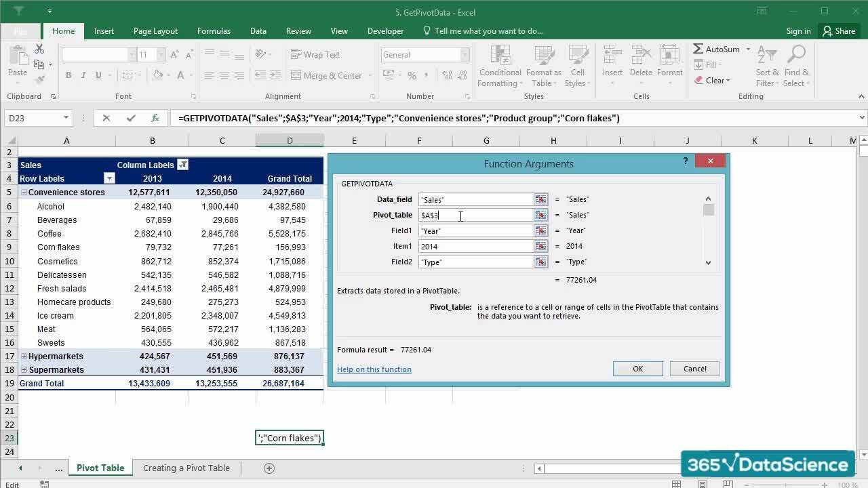This screenshot has width=868, height=488.
Task: Click the Align Left icon
Action: [209, 75]
